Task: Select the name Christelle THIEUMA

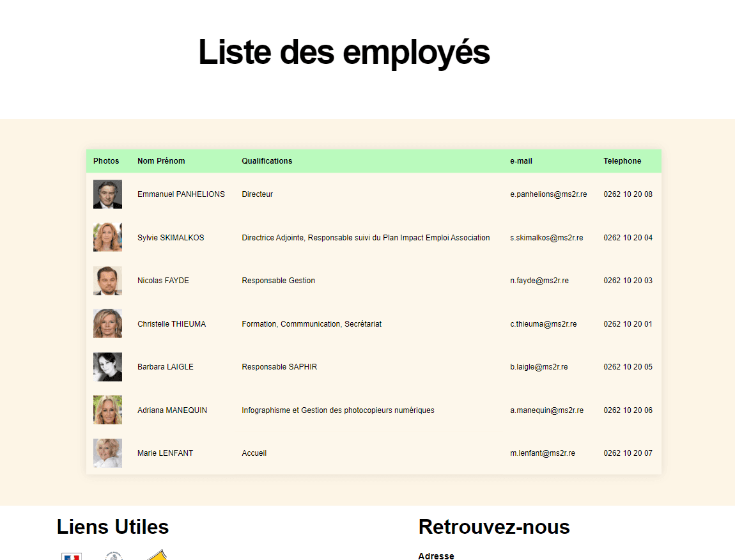Action: pyautogui.click(x=171, y=324)
